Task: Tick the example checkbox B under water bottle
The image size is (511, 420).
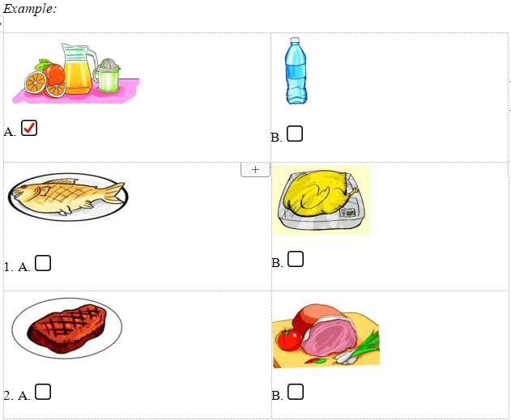Action: point(295,134)
